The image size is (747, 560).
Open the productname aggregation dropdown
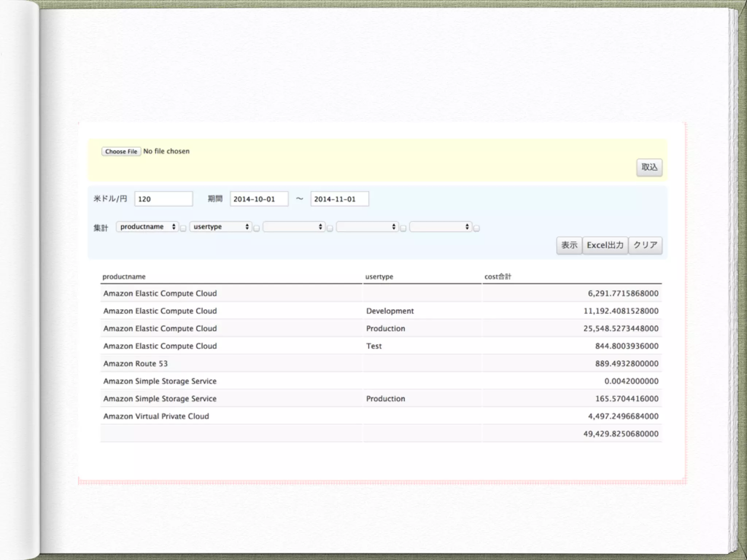click(x=147, y=227)
